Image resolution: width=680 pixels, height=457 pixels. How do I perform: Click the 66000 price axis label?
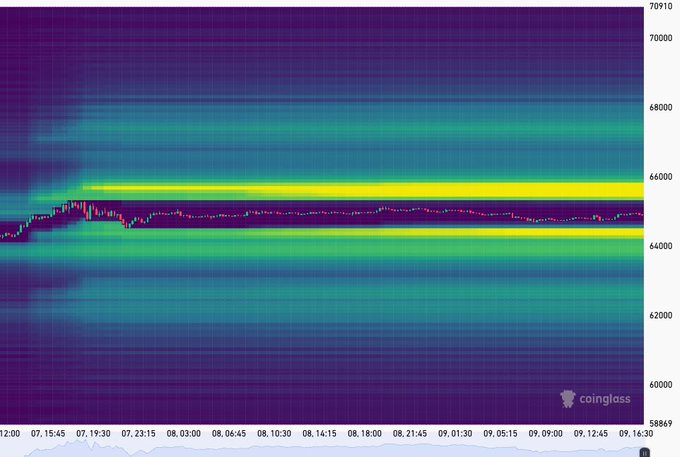point(660,177)
